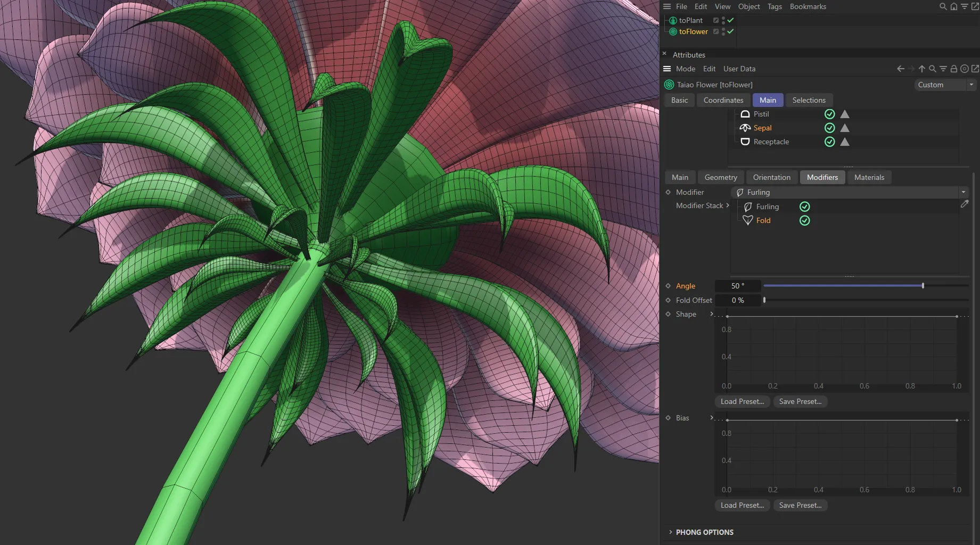Viewport: 980px width, 545px height.
Task: Click the Fold modifier icon
Action: click(x=747, y=220)
